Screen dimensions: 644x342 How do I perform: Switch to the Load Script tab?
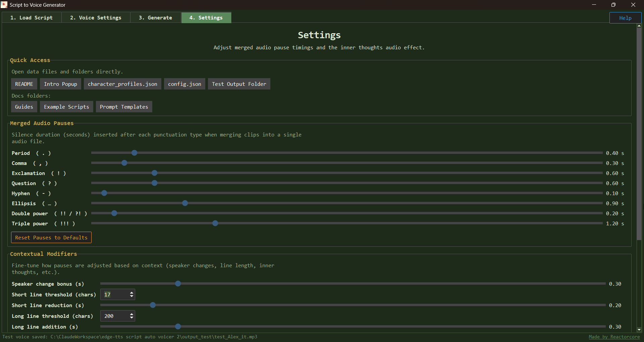[x=32, y=18]
